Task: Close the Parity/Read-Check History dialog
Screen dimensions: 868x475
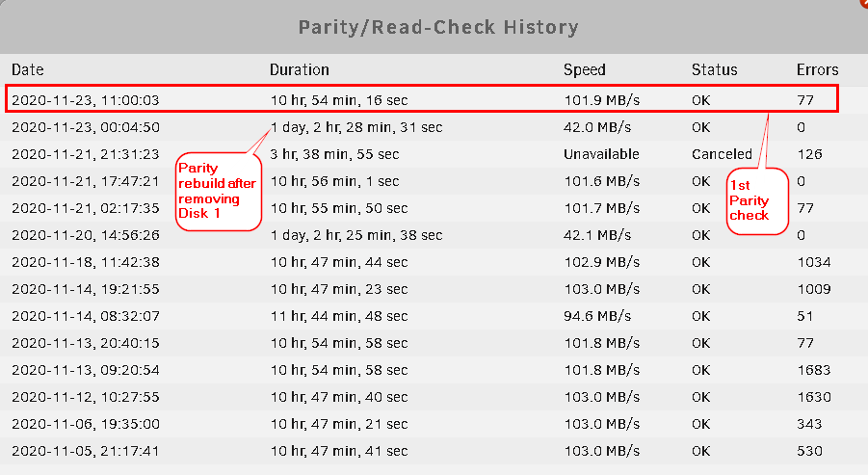Action: pyautogui.click(x=864, y=2)
